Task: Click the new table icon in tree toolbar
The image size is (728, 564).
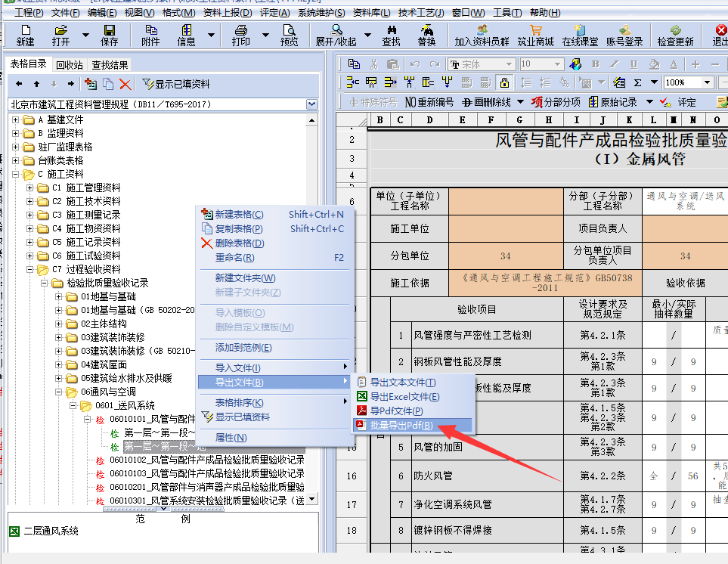Action: pos(91,84)
